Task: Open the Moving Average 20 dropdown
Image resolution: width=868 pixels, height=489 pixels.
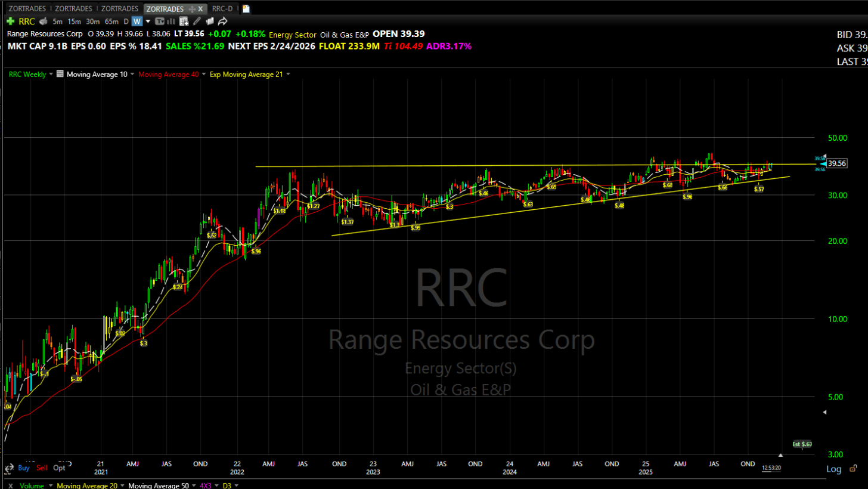Action: point(121,486)
